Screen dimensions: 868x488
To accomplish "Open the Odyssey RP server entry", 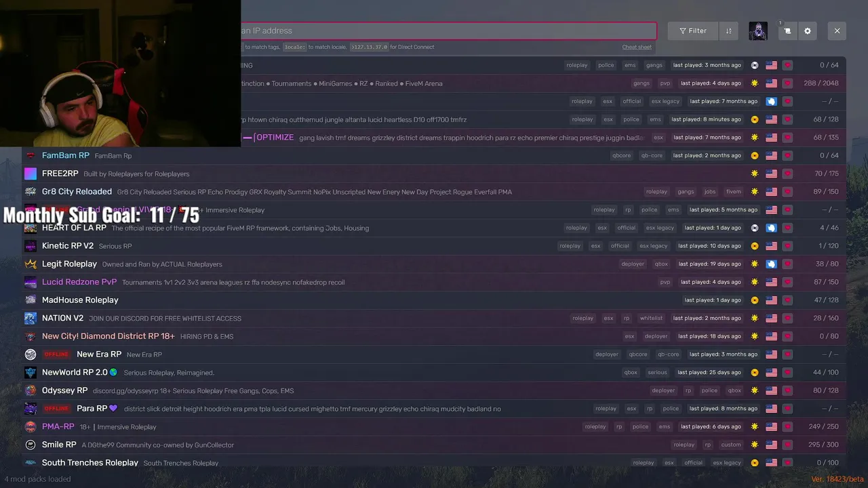I will point(434,390).
